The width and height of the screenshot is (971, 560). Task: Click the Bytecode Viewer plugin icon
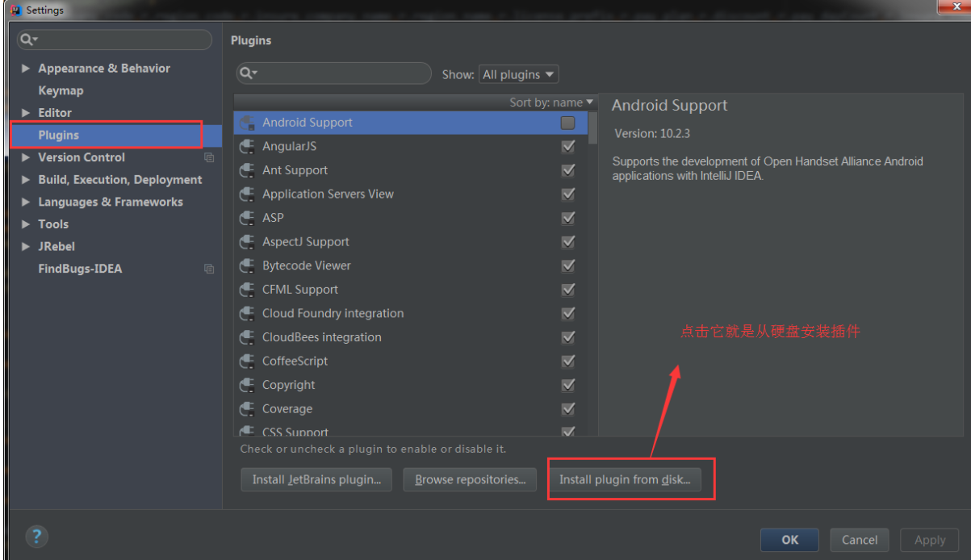[248, 265]
